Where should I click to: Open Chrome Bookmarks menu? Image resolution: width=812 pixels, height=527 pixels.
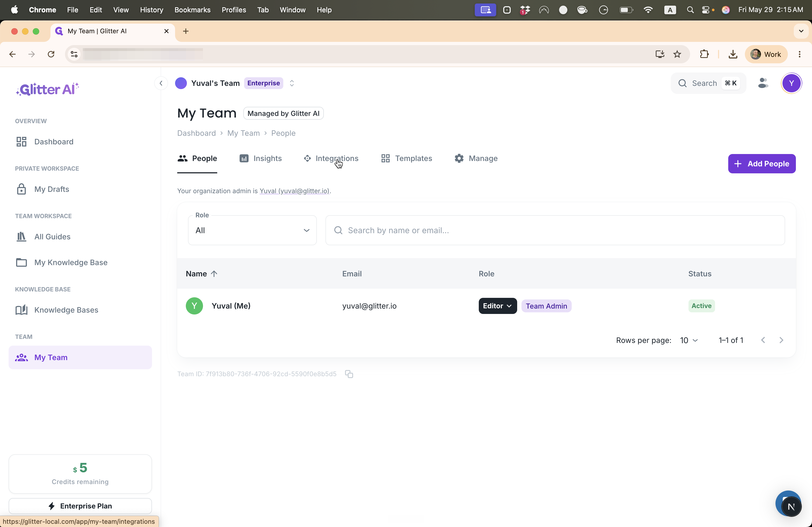pos(193,10)
